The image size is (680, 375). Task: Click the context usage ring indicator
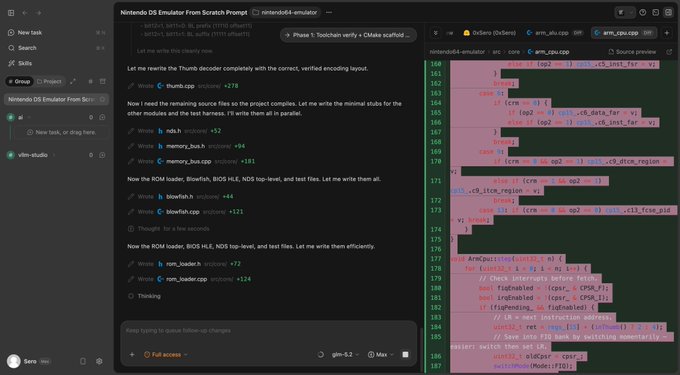coord(320,355)
